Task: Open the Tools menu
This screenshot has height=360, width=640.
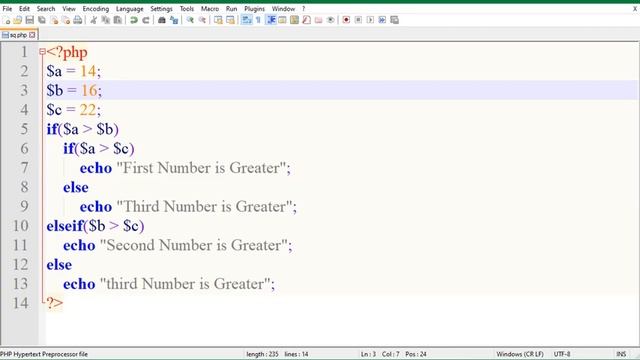Action: click(187, 9)
